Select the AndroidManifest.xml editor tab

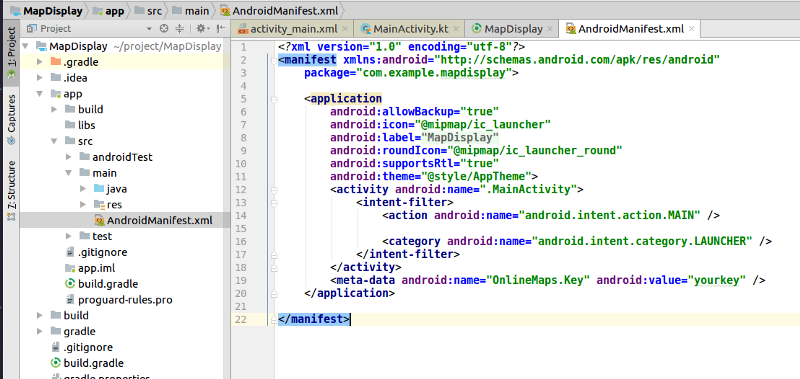(x=631, y=29)
